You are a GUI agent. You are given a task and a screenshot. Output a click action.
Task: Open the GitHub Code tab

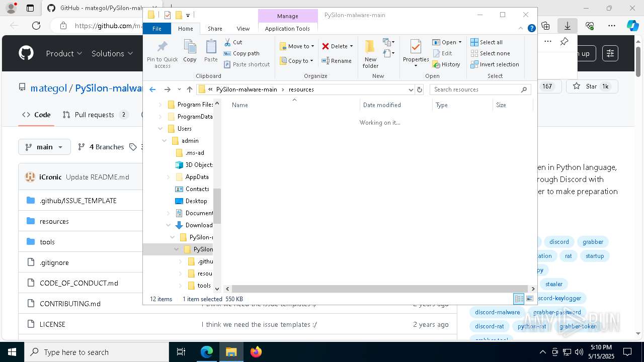point(36,115)
